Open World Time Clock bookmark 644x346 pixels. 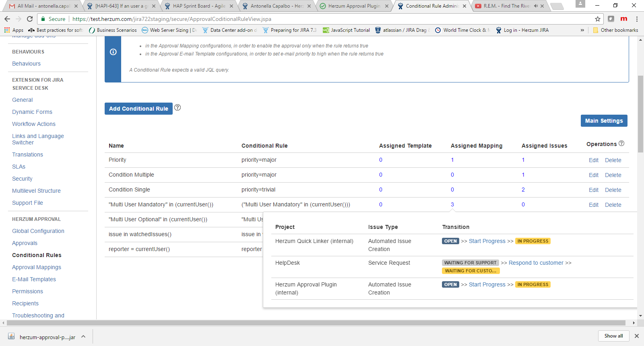(x=462, y=30)
